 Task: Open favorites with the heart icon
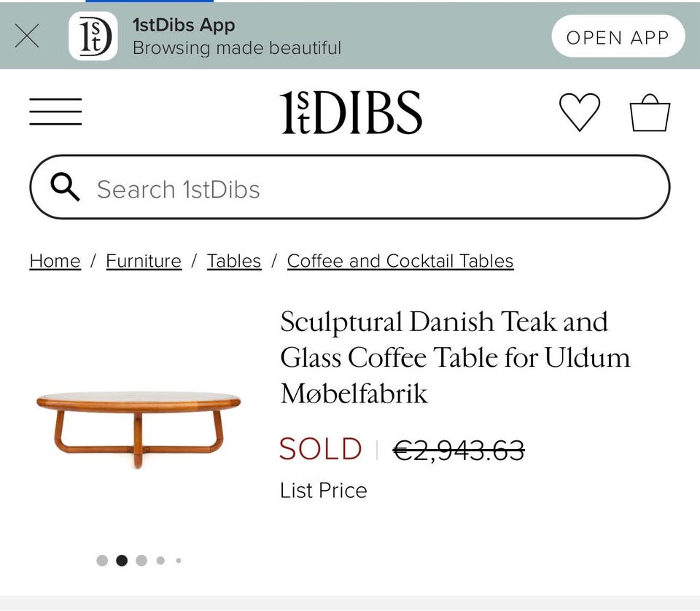[x=580, y=112]
